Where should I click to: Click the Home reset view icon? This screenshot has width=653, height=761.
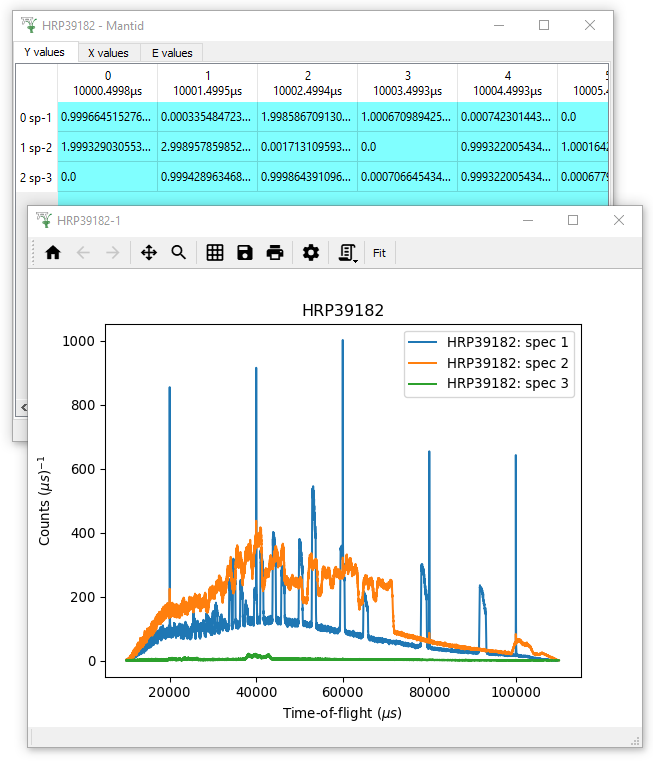coord(53,253)
